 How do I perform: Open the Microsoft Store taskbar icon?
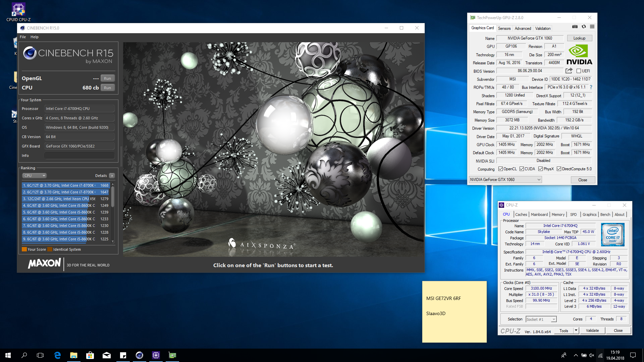pyautogui.click(x=90, y=355)
